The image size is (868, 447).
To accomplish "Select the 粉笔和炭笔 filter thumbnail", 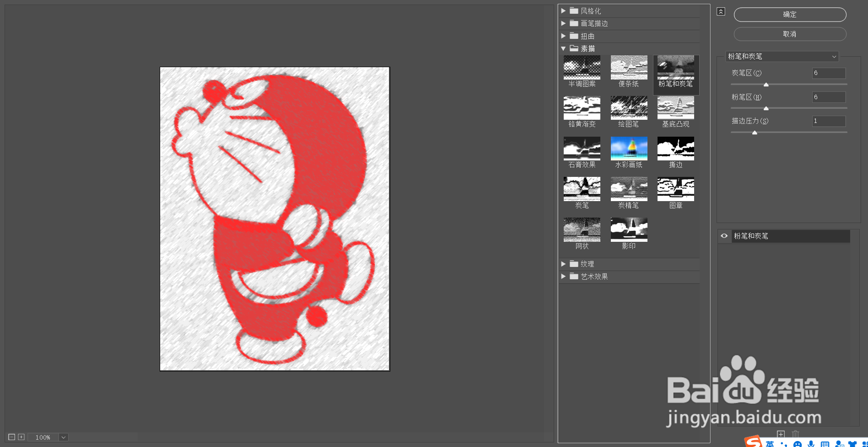I will 675,67.
